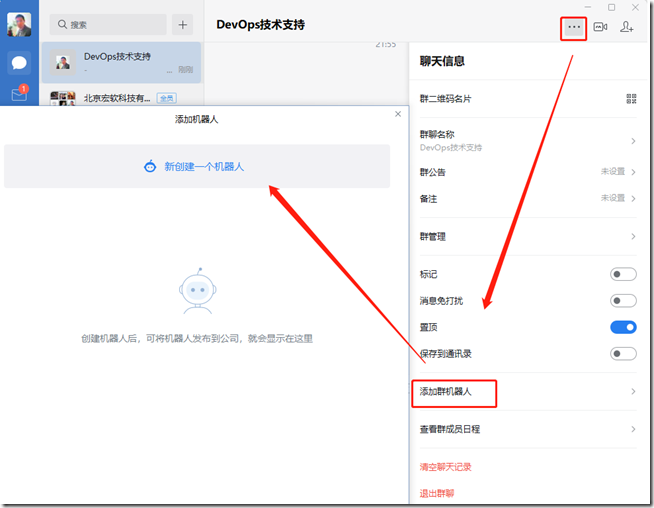Click the 搜索 search input field
Screen dimensions: 654x508
click(x=108, y=25)
